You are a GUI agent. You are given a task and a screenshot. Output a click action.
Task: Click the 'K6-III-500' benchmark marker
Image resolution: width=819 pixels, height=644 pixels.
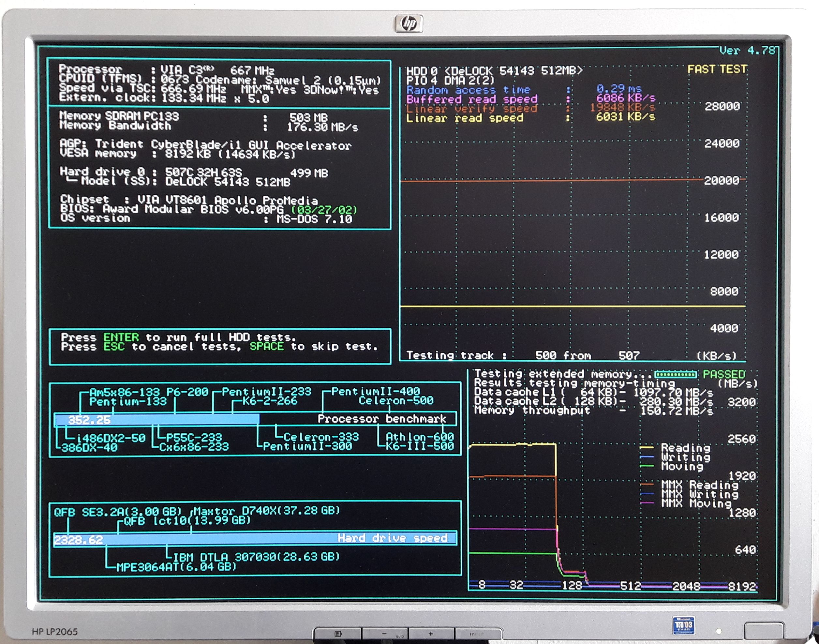point(420,446)
